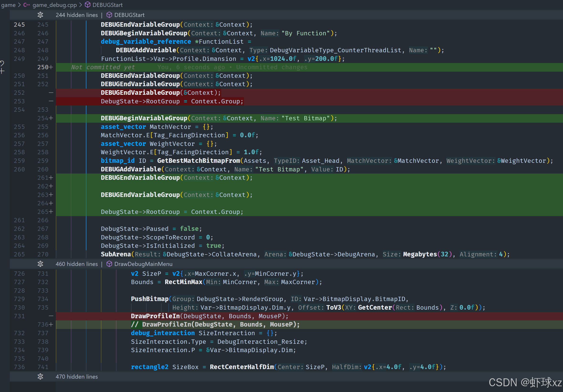Image resolution: width=563 pixels, height=392 pixels.
Task: Click cube icon beside DEBUGStart in hidden lines bar
Action: pyautogui.click(x=109, y=15)
